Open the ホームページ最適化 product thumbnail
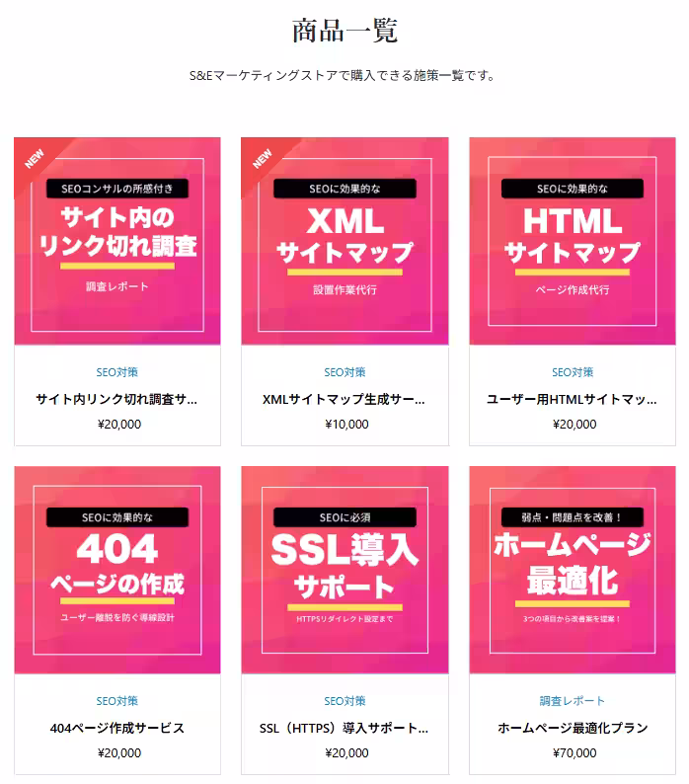Image resolution: width=689 pixels, height=784 pixels. (573, 570)
